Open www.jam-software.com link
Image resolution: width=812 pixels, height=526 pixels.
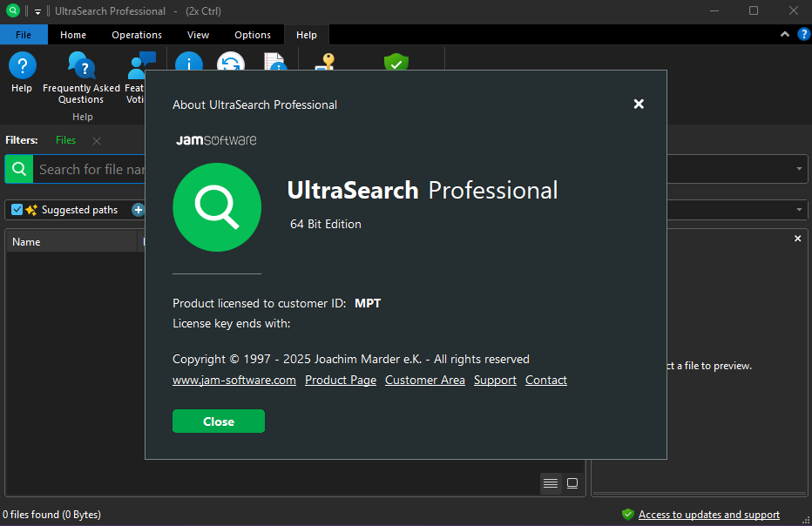(x=234, y=380)
